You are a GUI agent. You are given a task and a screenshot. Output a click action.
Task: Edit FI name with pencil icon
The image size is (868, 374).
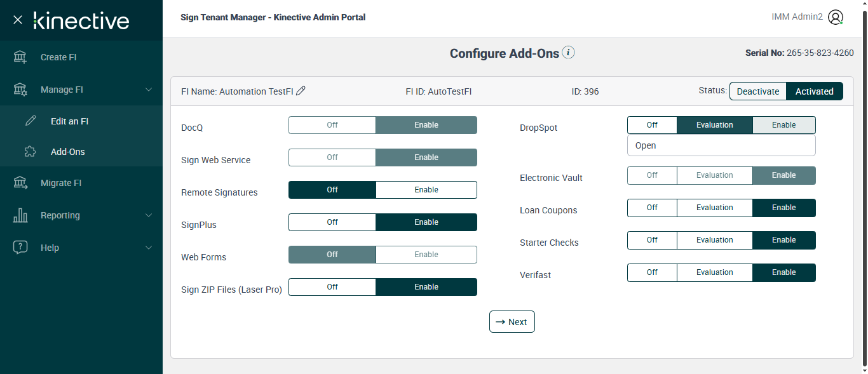tap(301, 91)
